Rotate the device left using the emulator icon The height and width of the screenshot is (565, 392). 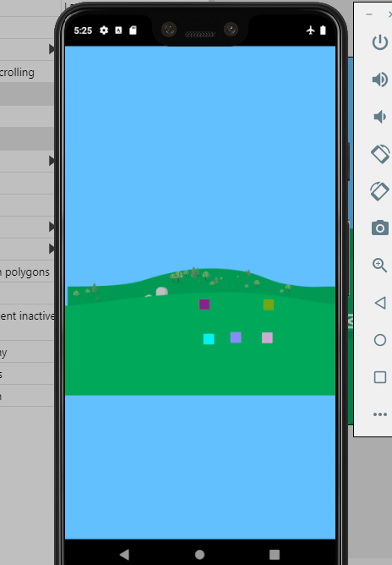click(380, 154)
